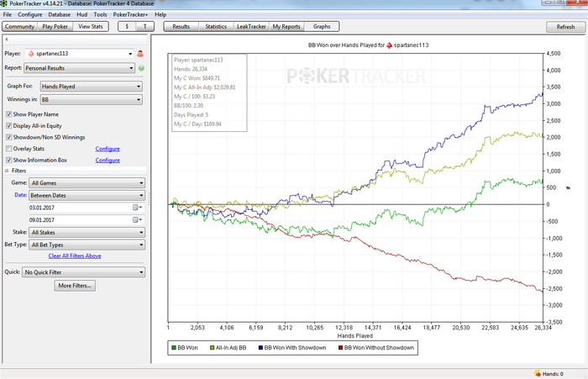This screenshot has height=379, width=588.
Task: Enable the Overlay Stats checkbox
Action: coord(8,149)
